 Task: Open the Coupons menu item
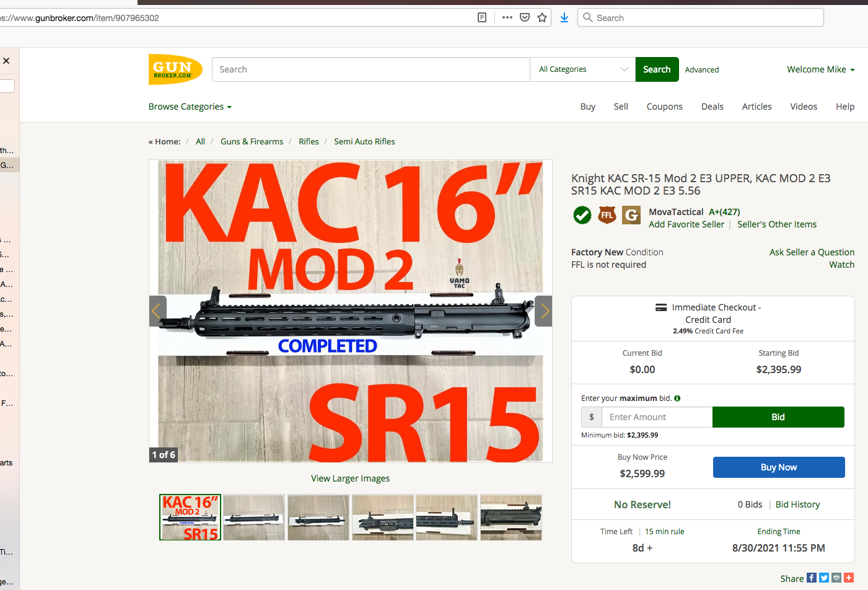[665, 107]
